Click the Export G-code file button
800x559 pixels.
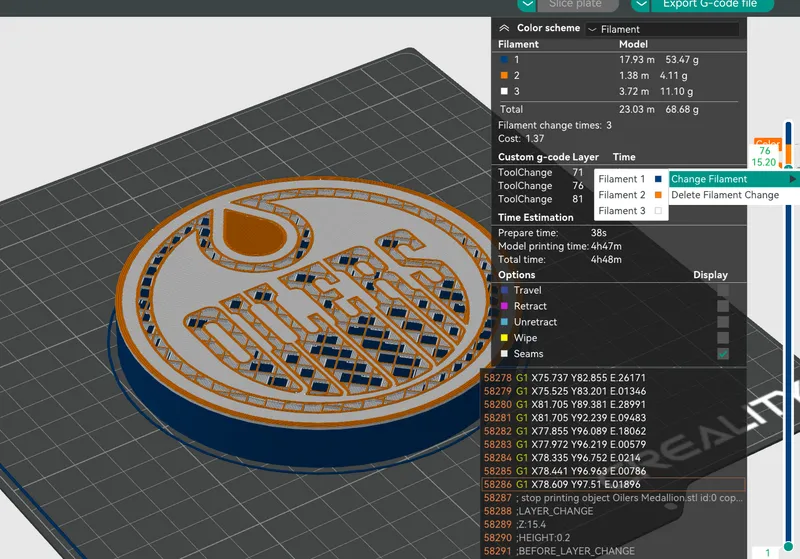click(710, 5)
